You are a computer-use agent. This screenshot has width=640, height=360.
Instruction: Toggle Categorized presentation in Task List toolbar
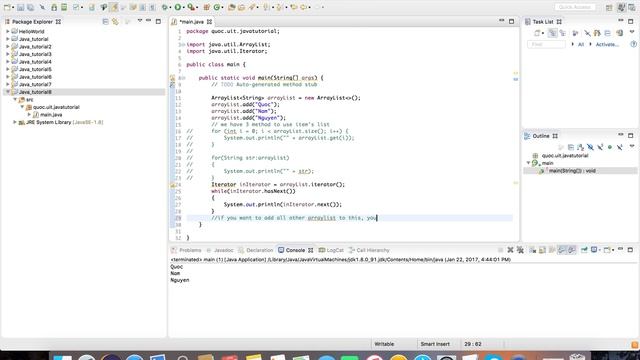click(553, 33)
